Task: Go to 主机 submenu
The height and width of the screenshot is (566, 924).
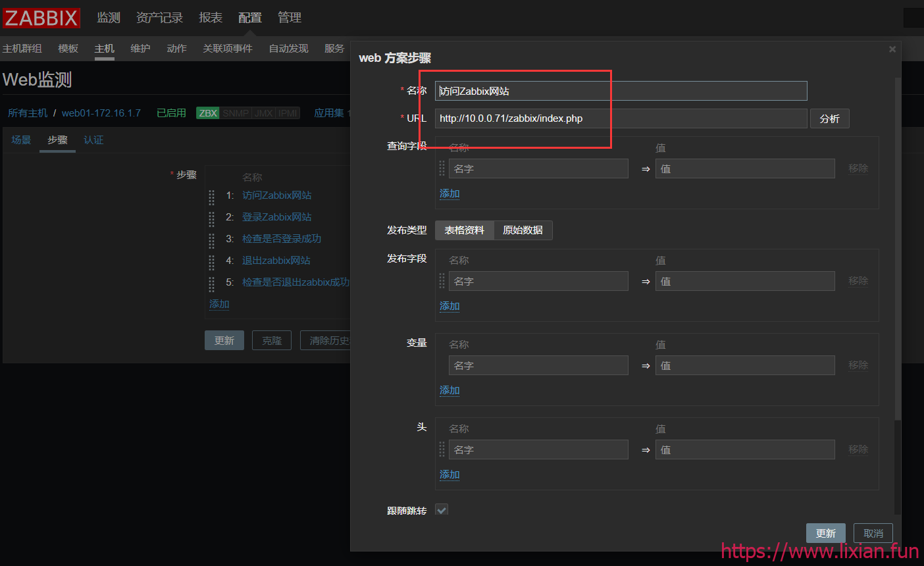Action: [105, 48]
